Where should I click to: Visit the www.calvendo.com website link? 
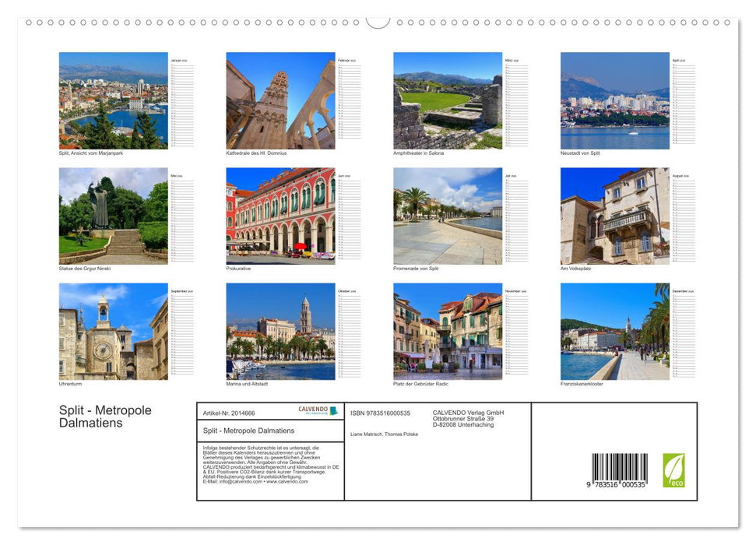click(288, 481)
